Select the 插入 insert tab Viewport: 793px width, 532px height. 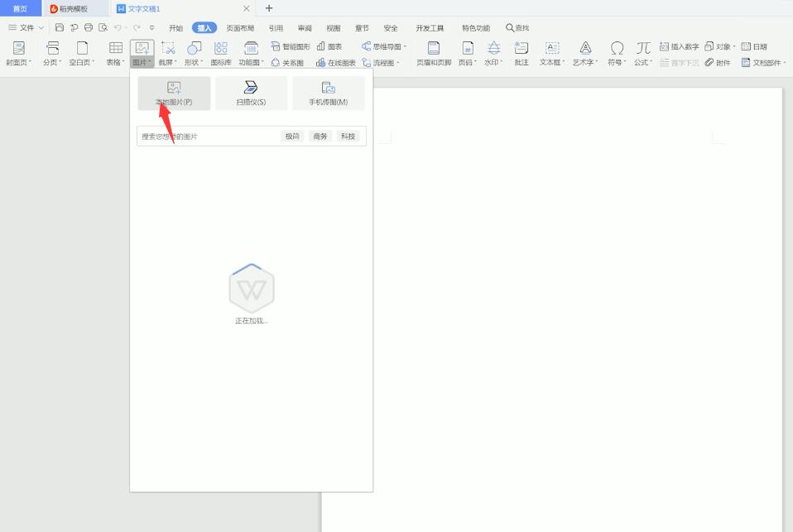click(x=204, y=28)
